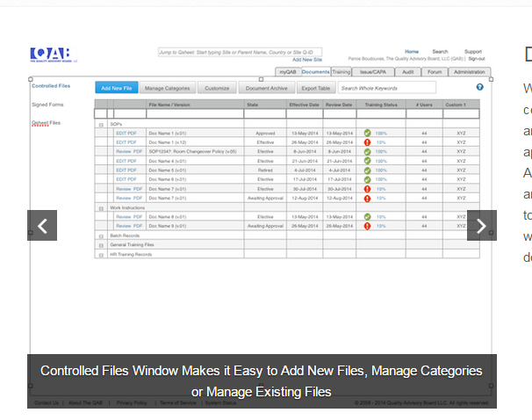532x420 pixels.
Task: Click the State column filter box
Action: point(265,113)
